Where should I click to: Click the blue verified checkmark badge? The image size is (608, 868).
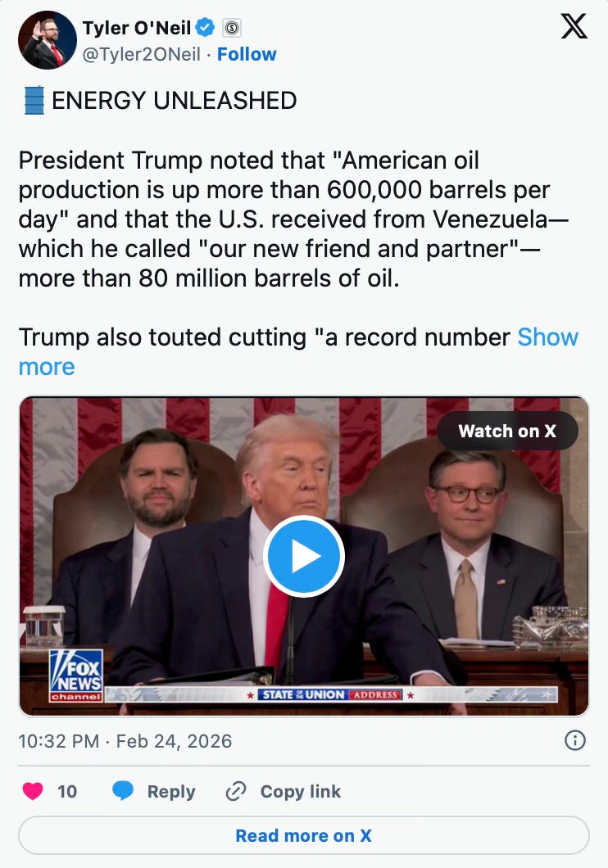pyautogui.click(x=206, y=27)
